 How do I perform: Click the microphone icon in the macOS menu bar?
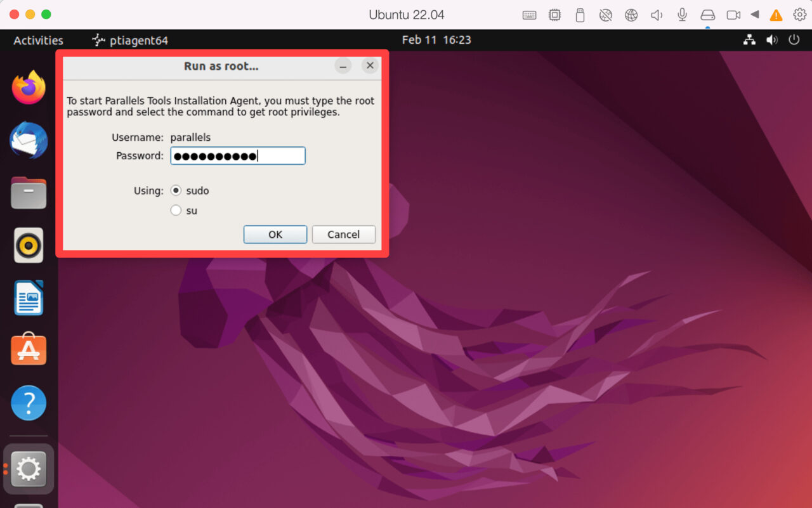(682, 14)
